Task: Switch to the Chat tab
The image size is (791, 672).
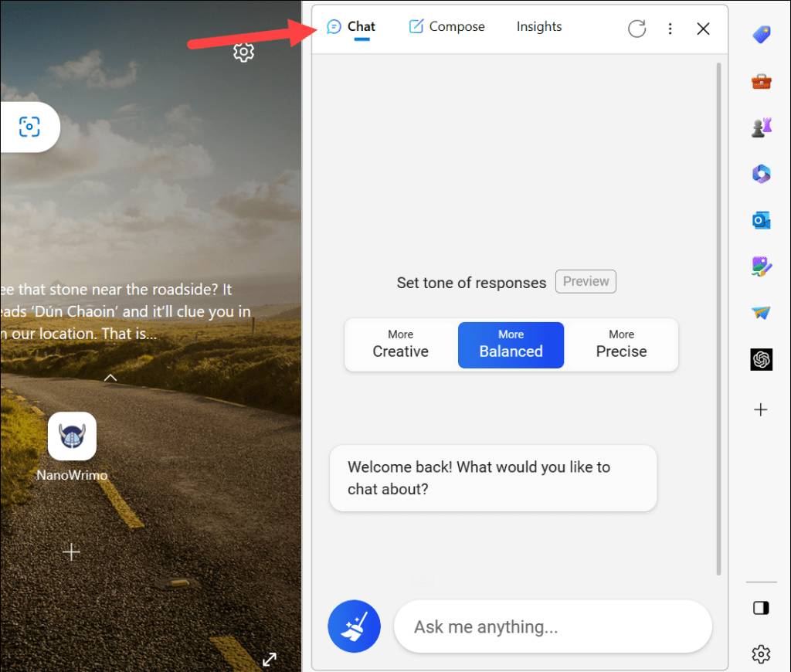Action: click(351, 27)
